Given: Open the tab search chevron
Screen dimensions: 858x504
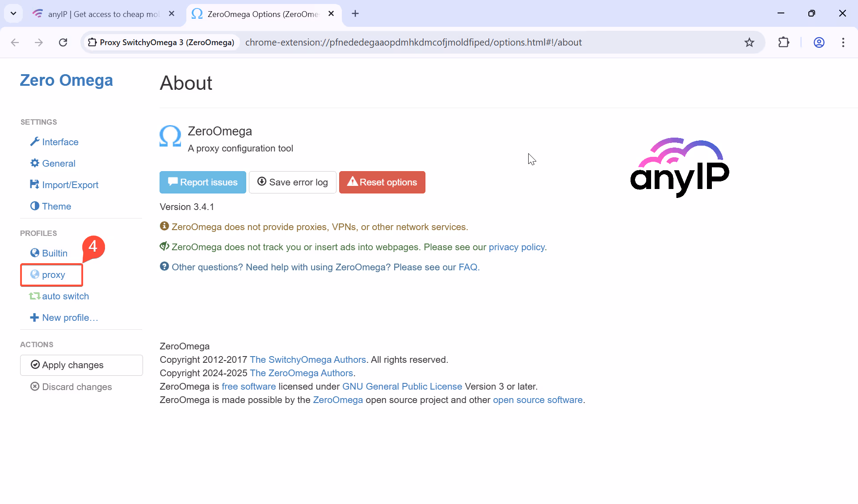Looking at the screenshot, I should [13, 13].
